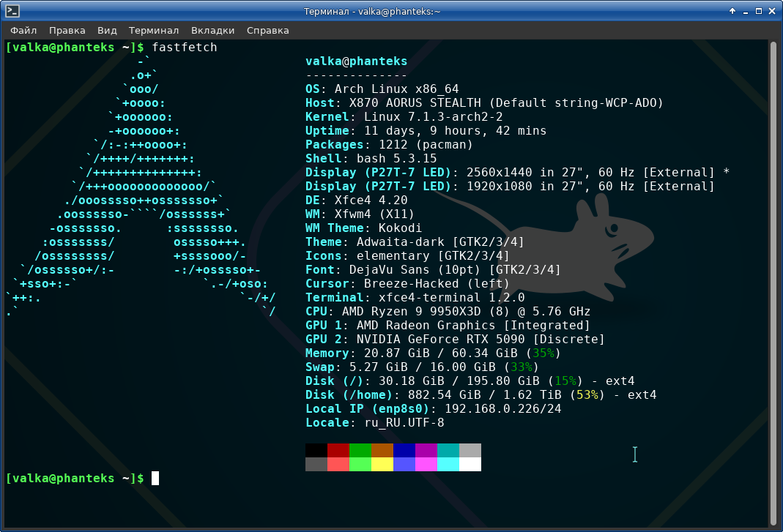The image size is (783, 532).
Task: Click the 'Host: X870 AORUS STEALTH' line
Action: point(484,102)
